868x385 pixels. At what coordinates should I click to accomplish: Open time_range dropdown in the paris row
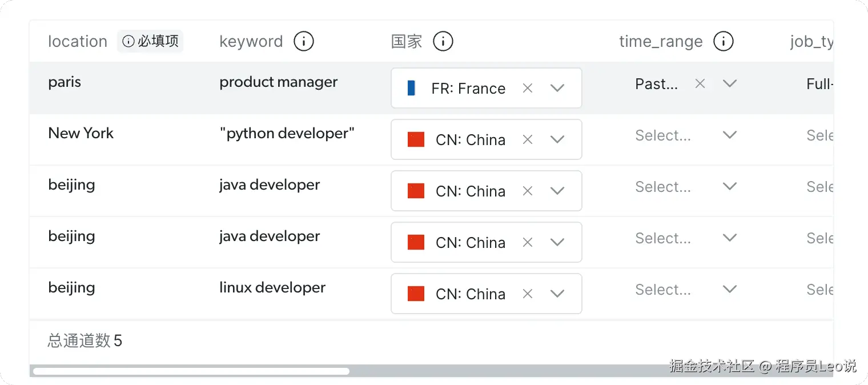coord(729,83)
